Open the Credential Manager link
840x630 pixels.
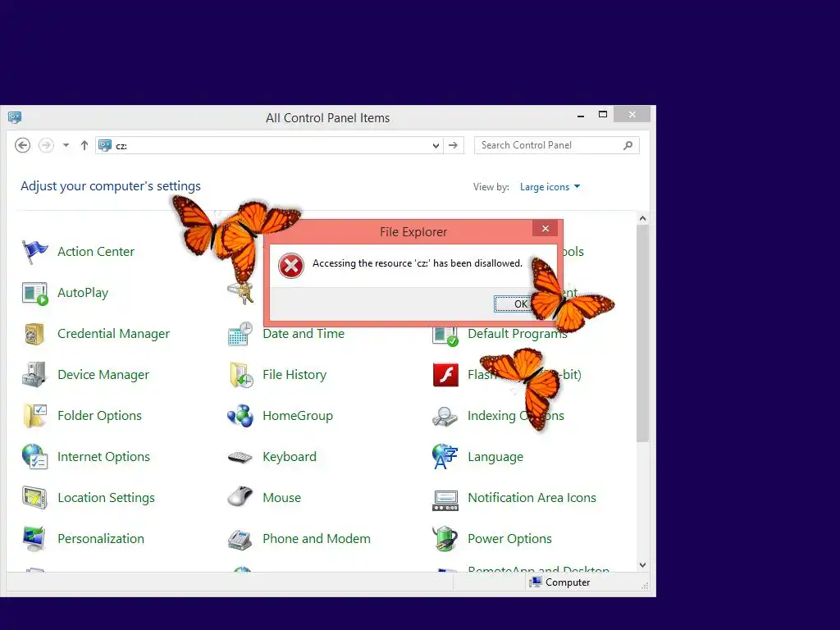coord(113,334)
